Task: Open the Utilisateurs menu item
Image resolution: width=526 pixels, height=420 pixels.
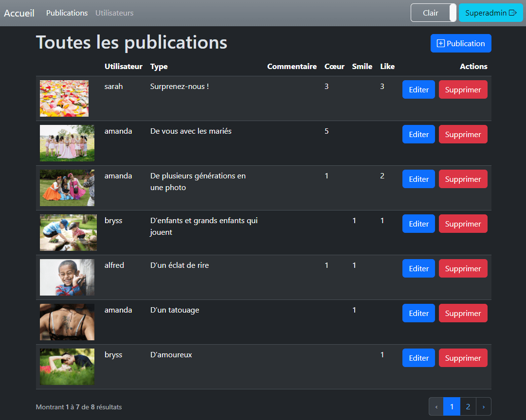Action: tap(114, 13)
